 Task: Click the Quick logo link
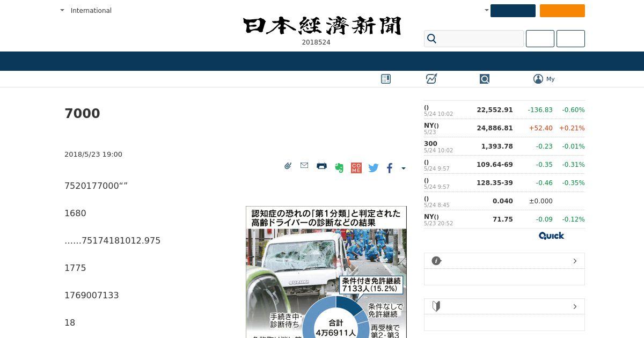pos(551,236)
